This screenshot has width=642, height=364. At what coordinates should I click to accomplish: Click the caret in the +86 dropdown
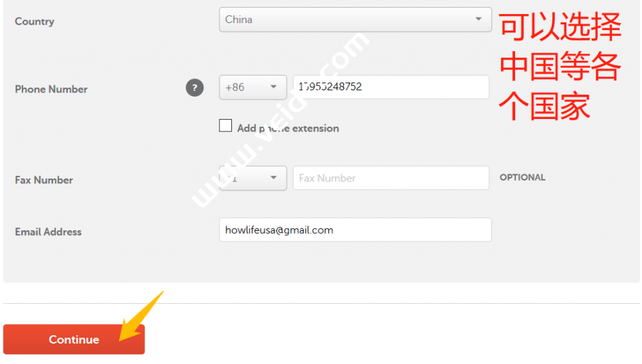(x=273, y=87)
